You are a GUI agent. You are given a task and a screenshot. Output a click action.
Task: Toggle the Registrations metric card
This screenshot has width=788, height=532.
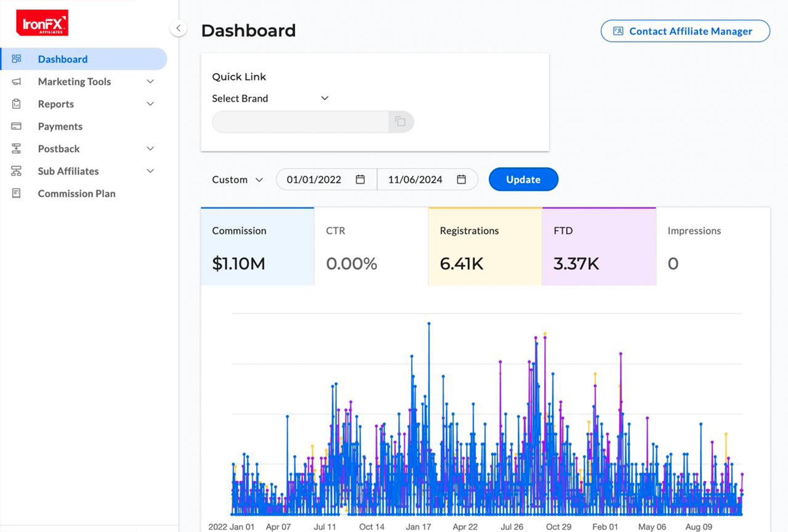(x=485, y=247)
